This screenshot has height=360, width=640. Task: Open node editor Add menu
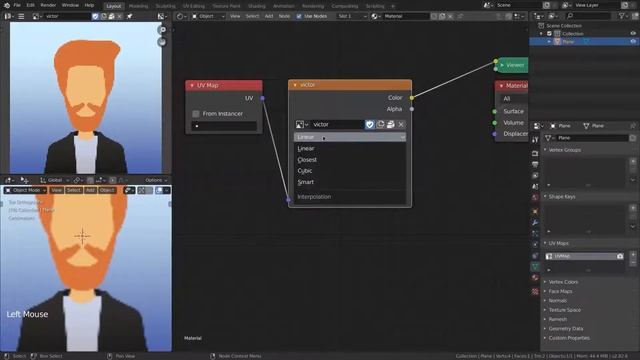tap(269, 16)
